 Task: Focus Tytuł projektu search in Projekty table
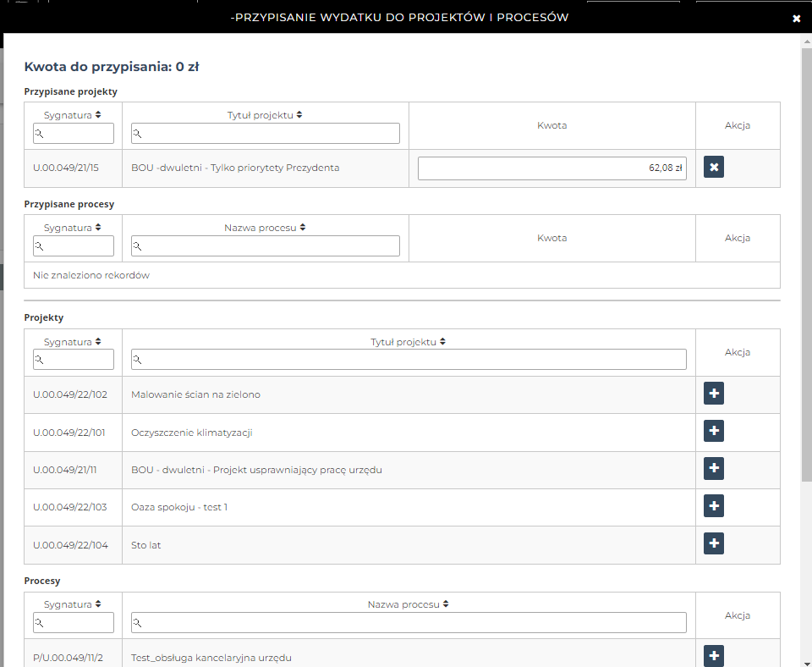tap(409, 360)
